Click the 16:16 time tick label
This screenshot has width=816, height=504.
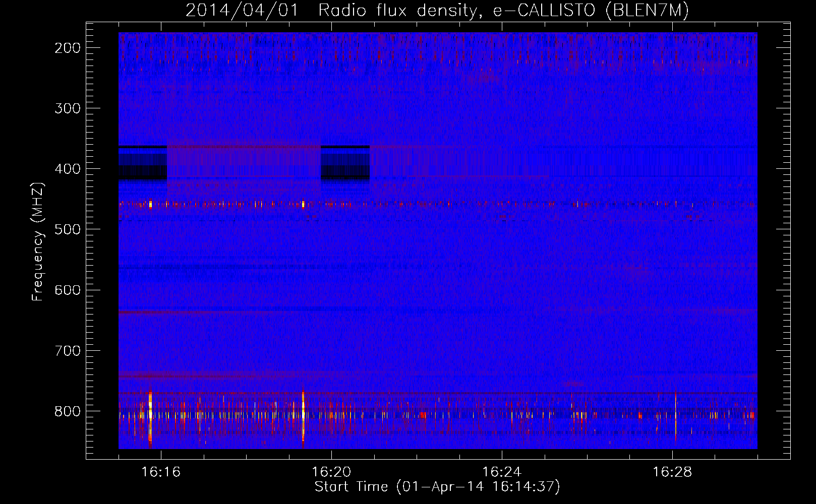(x=161, y=472)
